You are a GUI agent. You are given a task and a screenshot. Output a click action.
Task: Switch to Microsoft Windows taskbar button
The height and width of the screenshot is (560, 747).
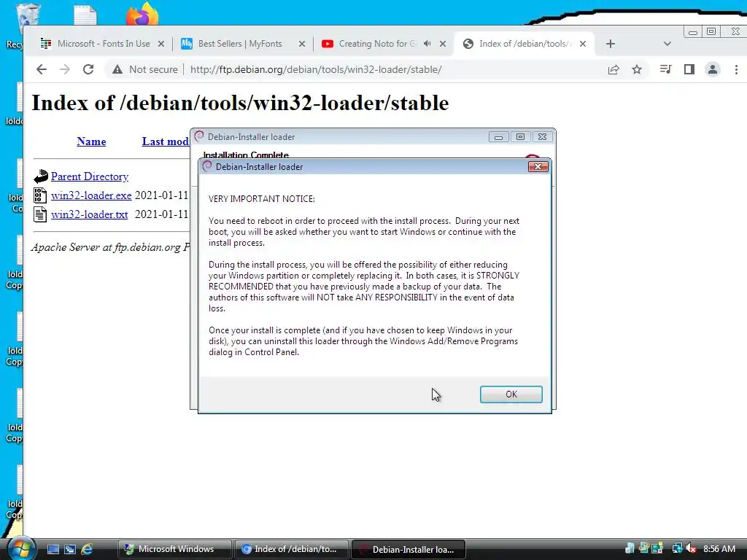coord(175,549)
